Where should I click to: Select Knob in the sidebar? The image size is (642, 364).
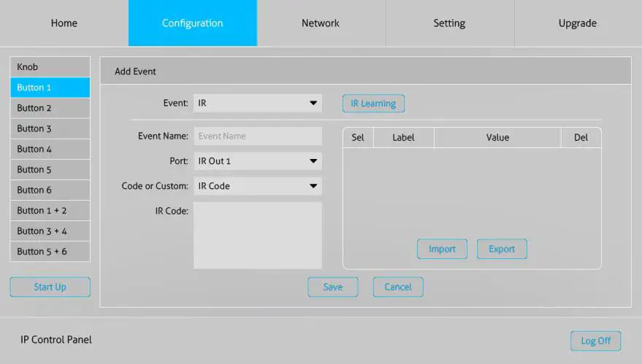50,66
